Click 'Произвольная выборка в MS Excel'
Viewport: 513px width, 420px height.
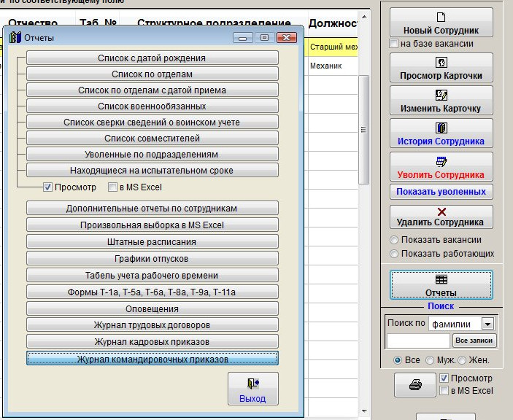153,225
